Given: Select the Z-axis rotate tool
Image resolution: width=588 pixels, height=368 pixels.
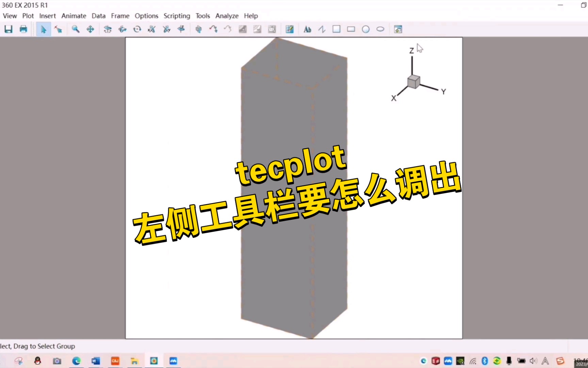Looking at the screenshot, I should point(181,29).
